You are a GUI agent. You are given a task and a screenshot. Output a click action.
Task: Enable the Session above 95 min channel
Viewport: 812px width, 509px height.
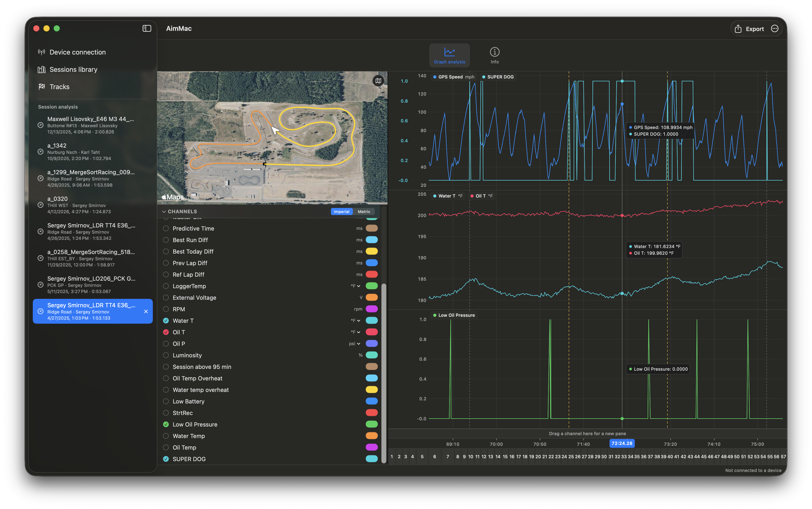click(x=166, y=367)
